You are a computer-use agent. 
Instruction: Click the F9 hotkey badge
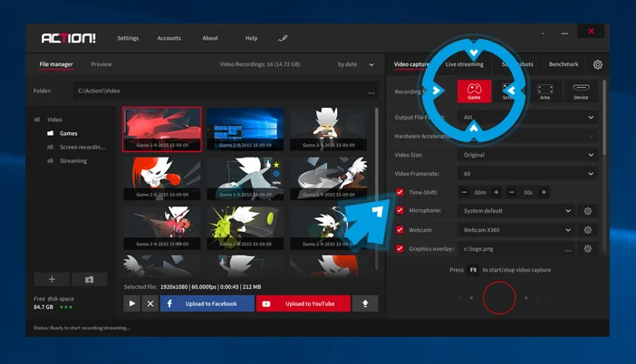[473, 270]
